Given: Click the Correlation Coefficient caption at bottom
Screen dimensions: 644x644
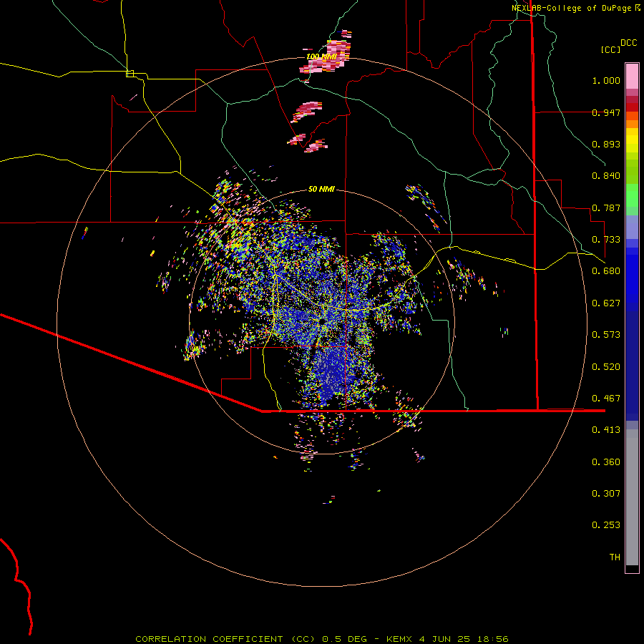Looking at the screenshot, I should (322, 639).
